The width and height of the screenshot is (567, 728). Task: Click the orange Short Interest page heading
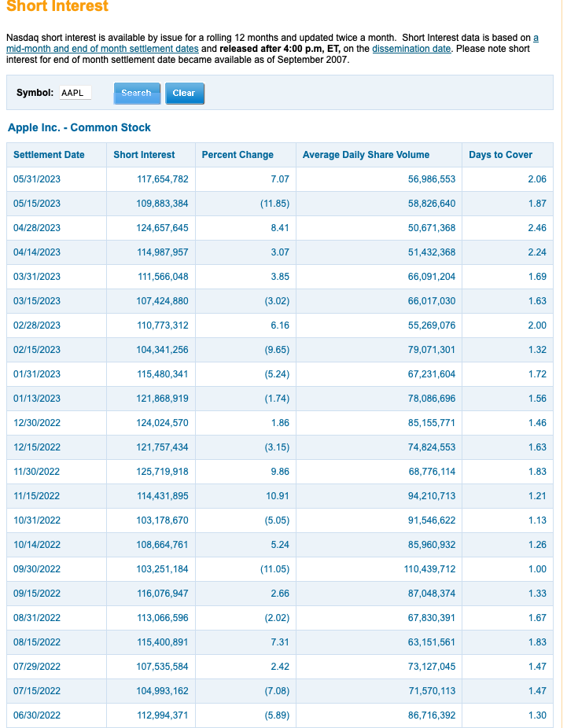tap(57, 7)
